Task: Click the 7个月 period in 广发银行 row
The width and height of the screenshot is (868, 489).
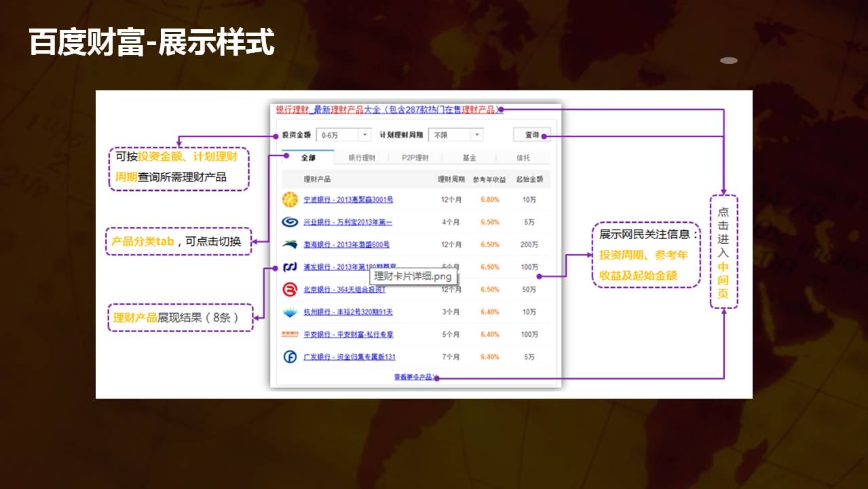Action: click(x=451, y=357)
